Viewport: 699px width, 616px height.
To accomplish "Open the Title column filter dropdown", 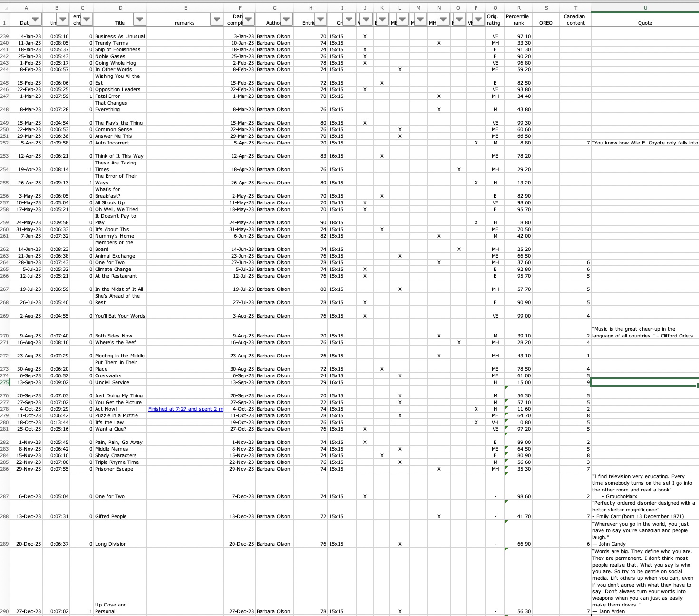I will point(140,19).
